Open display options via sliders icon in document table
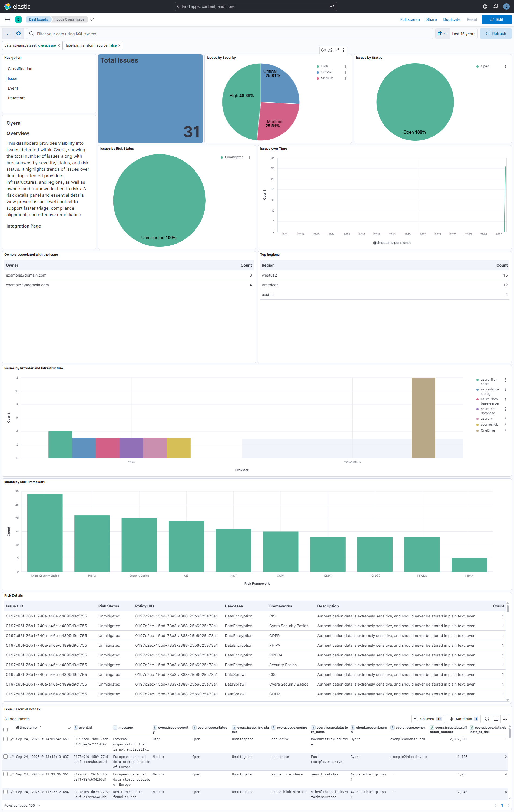This screenshot has width=514, height=812. (505, 719)
